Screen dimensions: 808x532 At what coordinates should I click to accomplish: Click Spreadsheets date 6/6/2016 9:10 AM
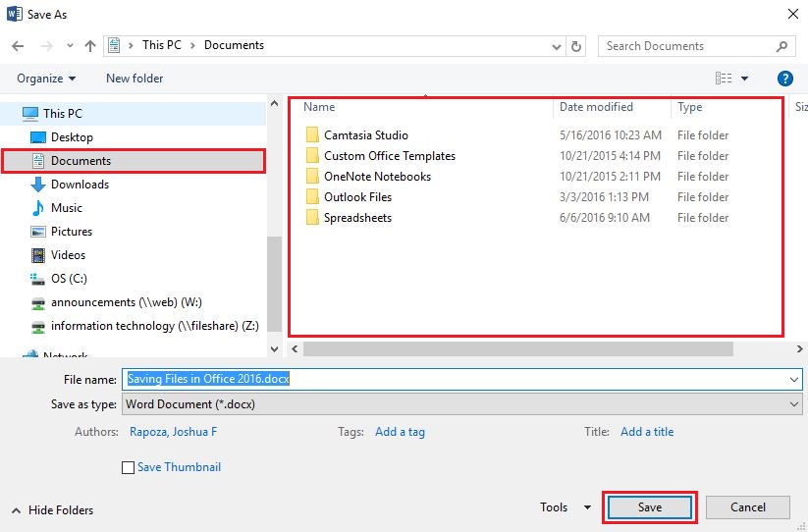(605, 218)
